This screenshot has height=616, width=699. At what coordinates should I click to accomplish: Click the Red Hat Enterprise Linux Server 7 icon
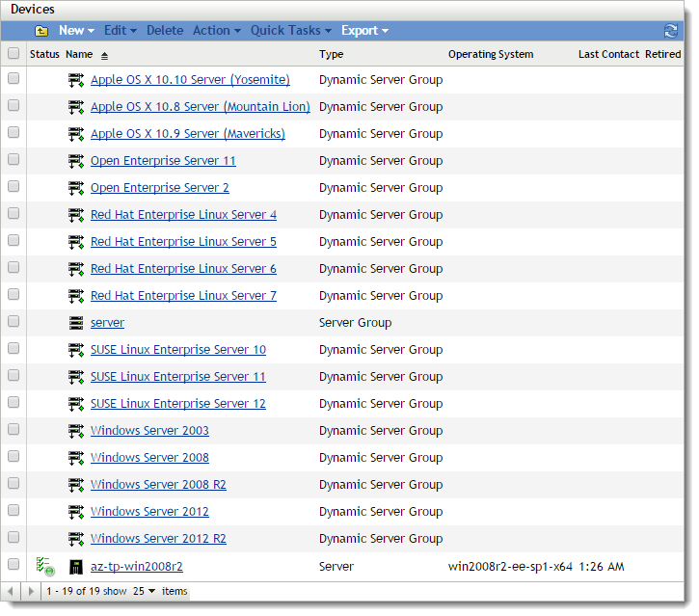point(76,296)
